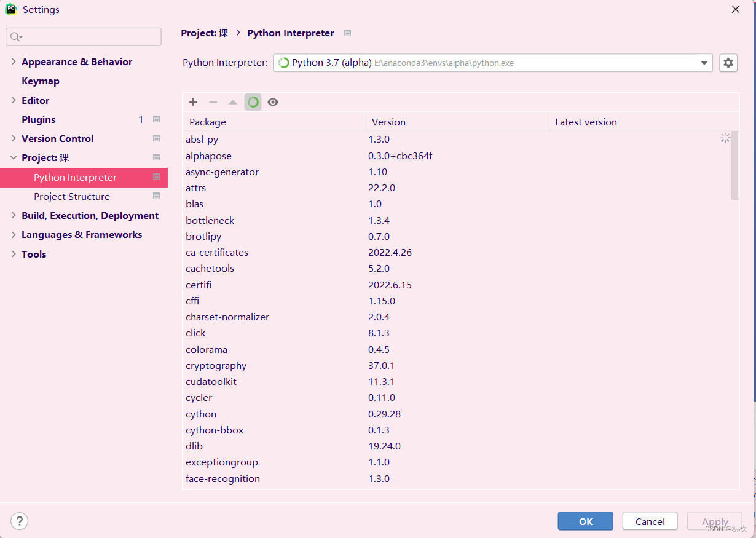This screenshot has height=538, width=756.
Task: Select the blas package row
Action: [457, 204]
